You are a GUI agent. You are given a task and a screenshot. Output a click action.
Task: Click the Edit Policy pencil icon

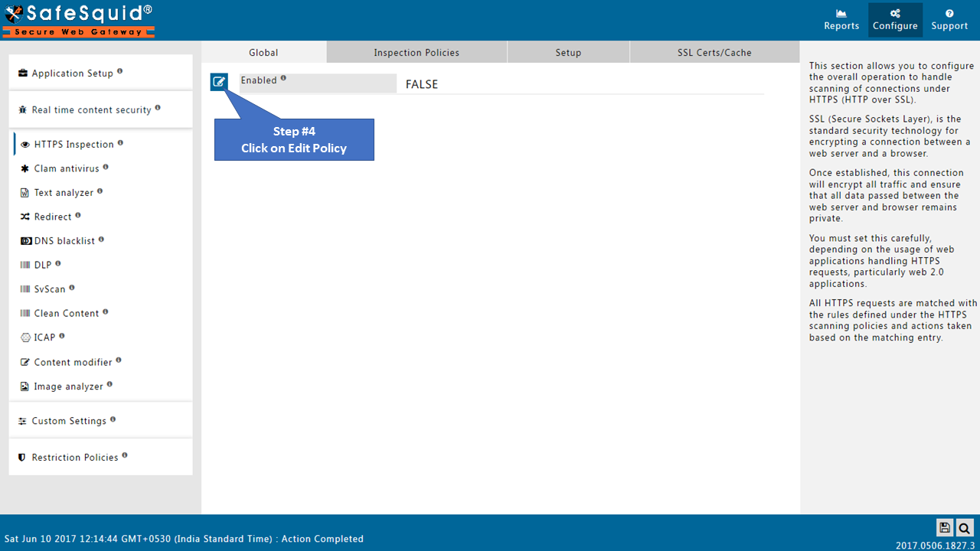coord(219,81)
